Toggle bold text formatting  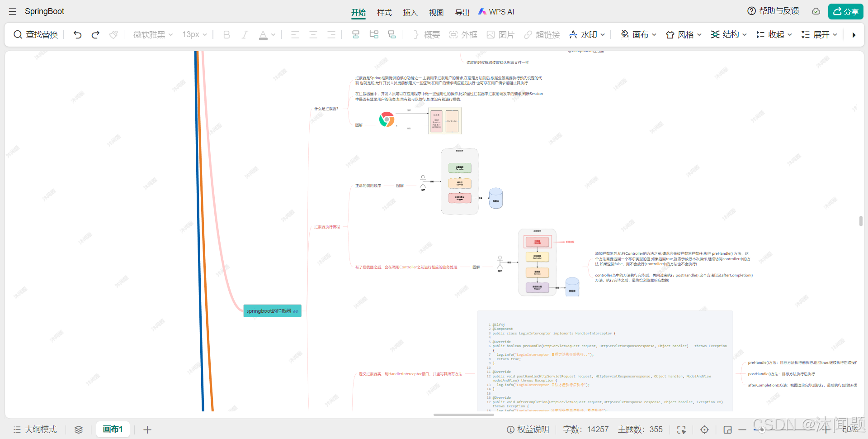226,34
